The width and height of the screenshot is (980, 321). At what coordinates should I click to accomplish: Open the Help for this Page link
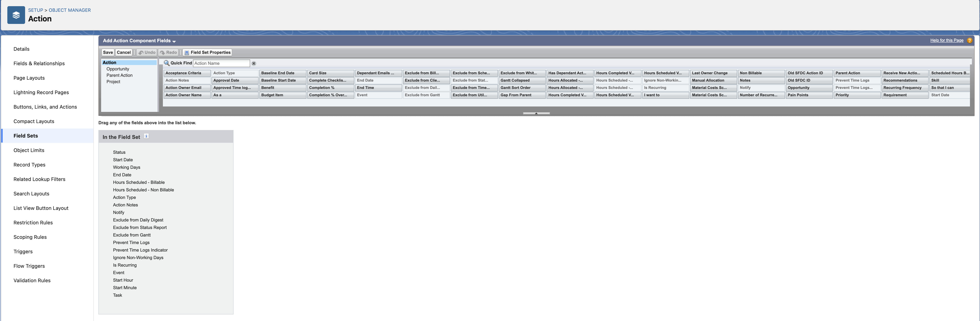click(x=947, y=40)
